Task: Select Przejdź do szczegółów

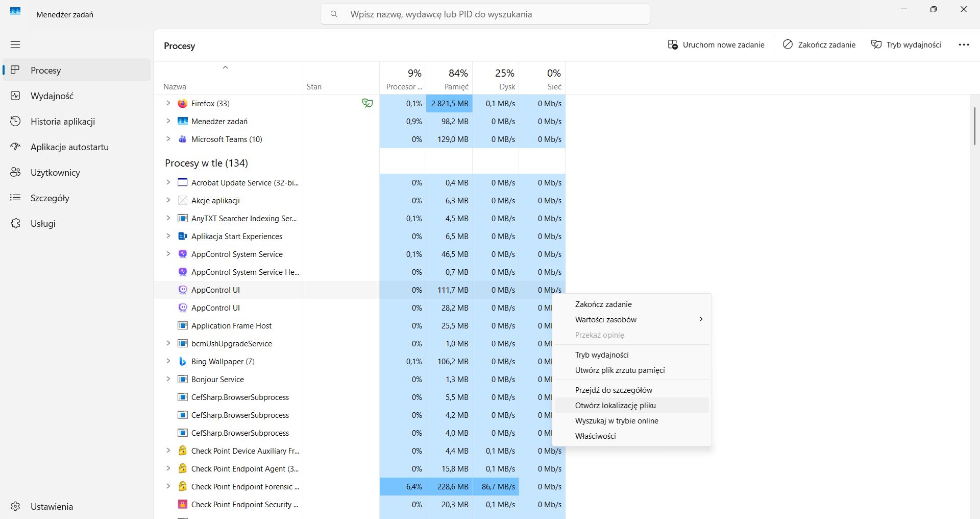Action: coord(632,390)
